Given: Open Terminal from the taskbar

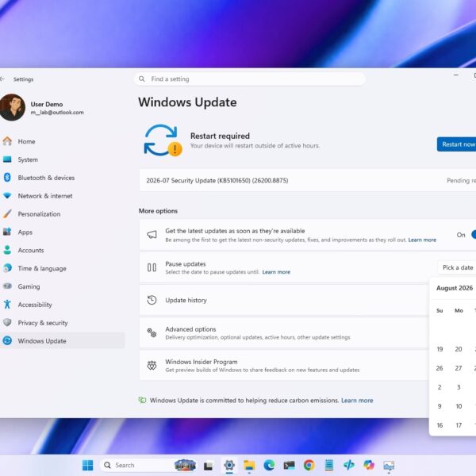Looking at the screenshot, I should [x=289, y=466].
